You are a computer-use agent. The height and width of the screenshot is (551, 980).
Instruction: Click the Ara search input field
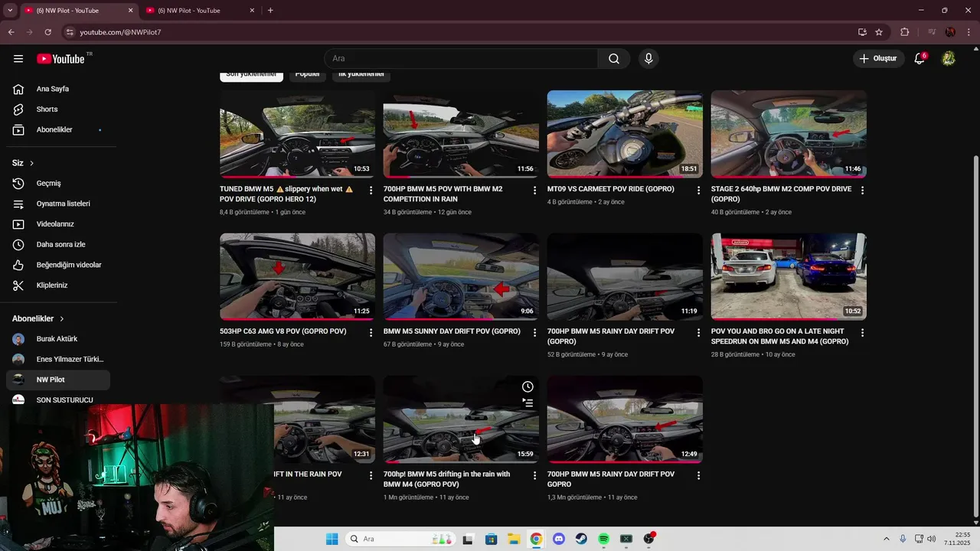tap(461, 59)
